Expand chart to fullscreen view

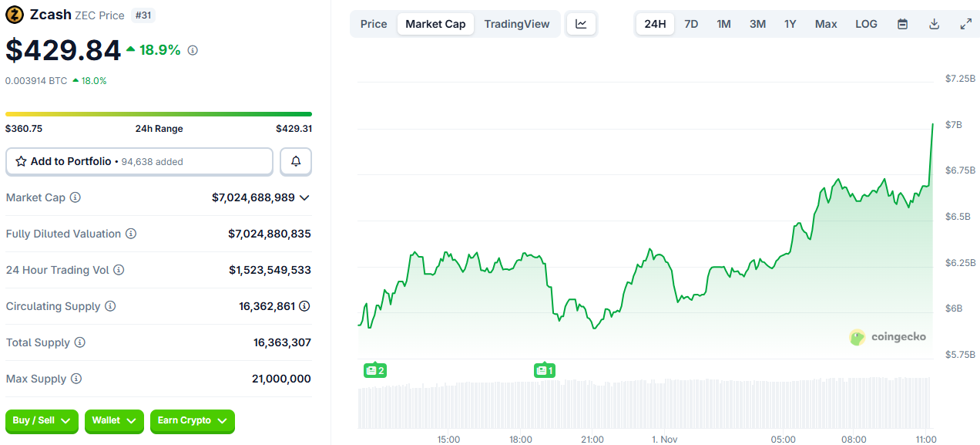pos(965,24)
